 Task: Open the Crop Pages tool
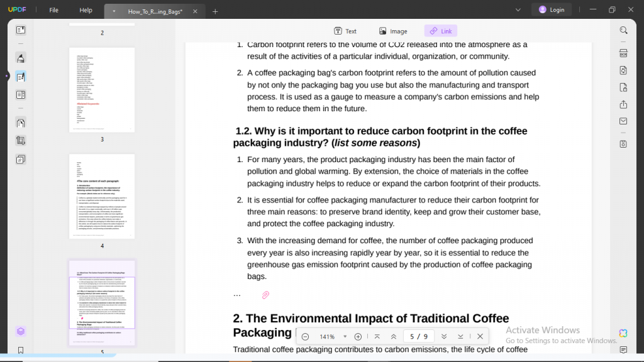click(21, 141)
